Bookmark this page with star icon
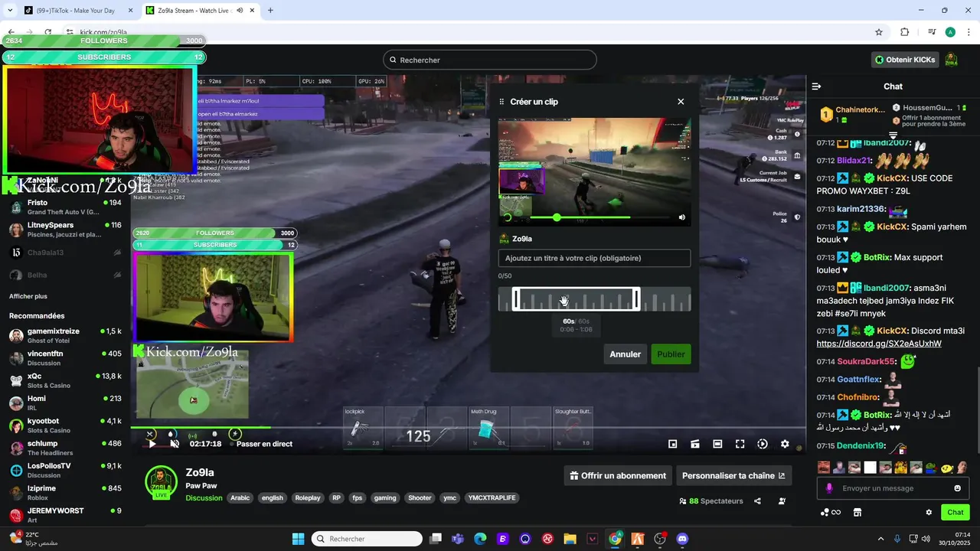 pos(879,32)
